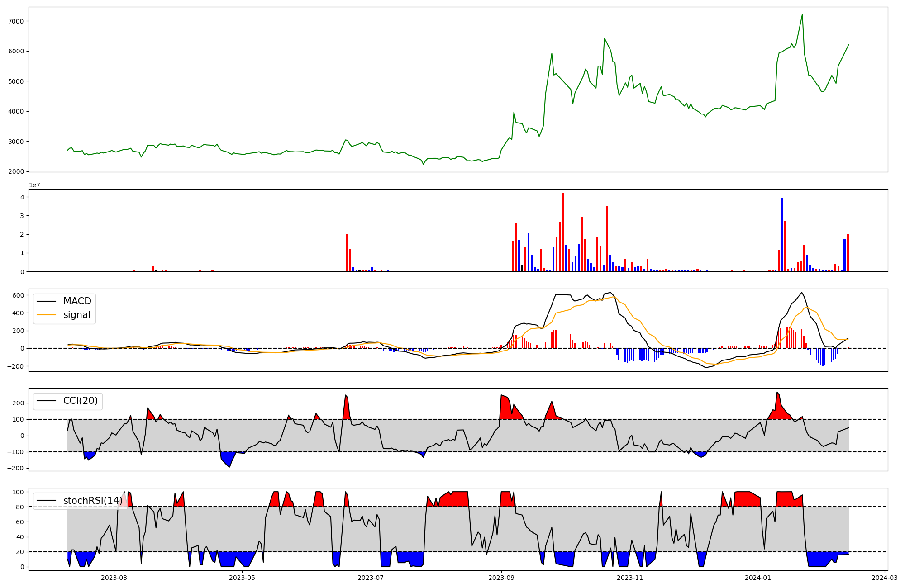Click the 2023-07 x-axis date label
The width and height of the screenshot is (905, 588).
(371, 578)
